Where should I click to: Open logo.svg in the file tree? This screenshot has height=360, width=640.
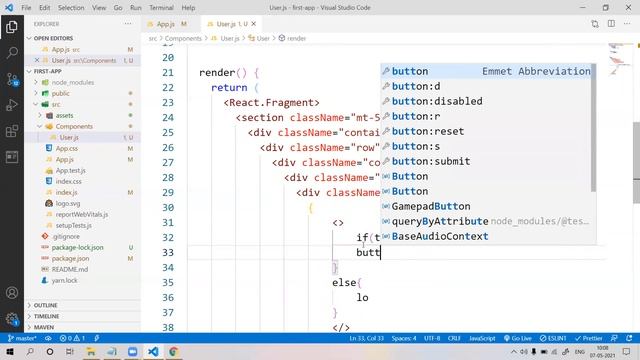(67, 203)
